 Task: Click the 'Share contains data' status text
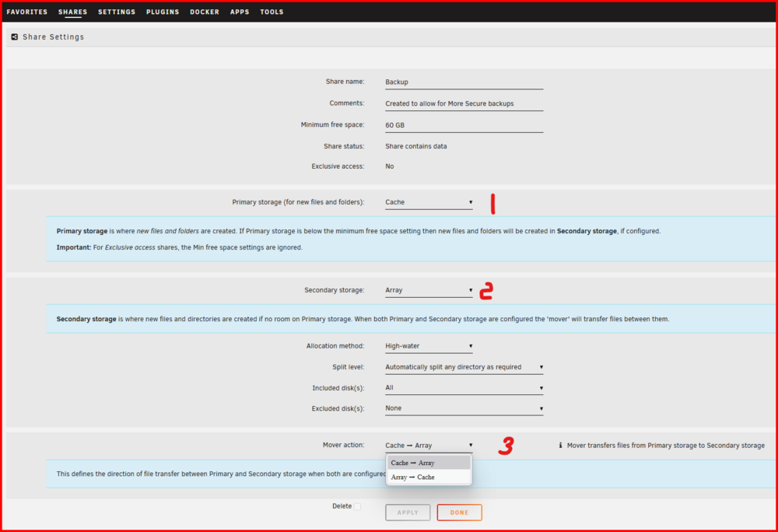pos(415,146)
